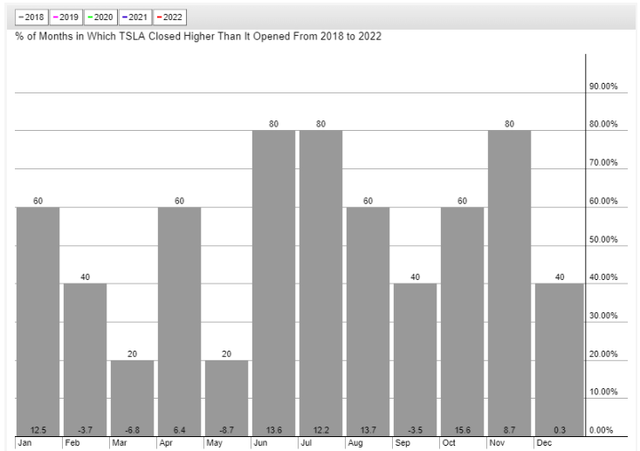This screenshot has height=451, width=640.
Task: Click the 12.2 value in July bar
Action: point(321,430)
